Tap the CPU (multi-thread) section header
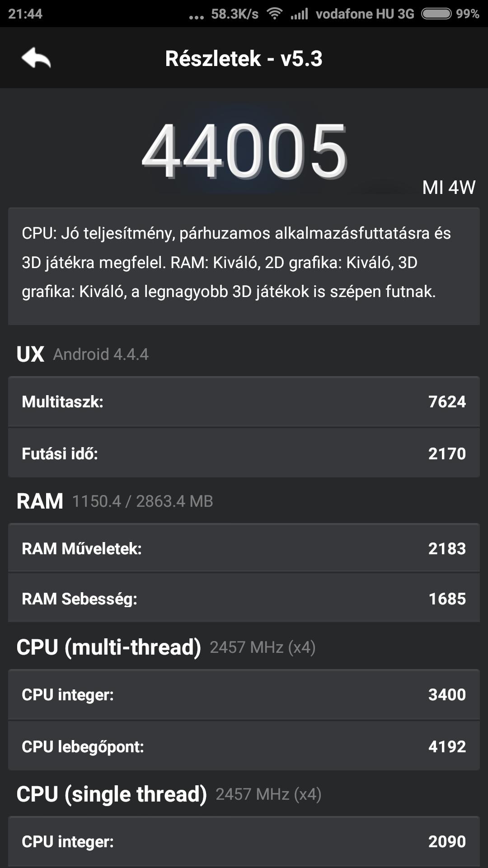Screen dimensions: 488x868 click(x=166, y=647)
